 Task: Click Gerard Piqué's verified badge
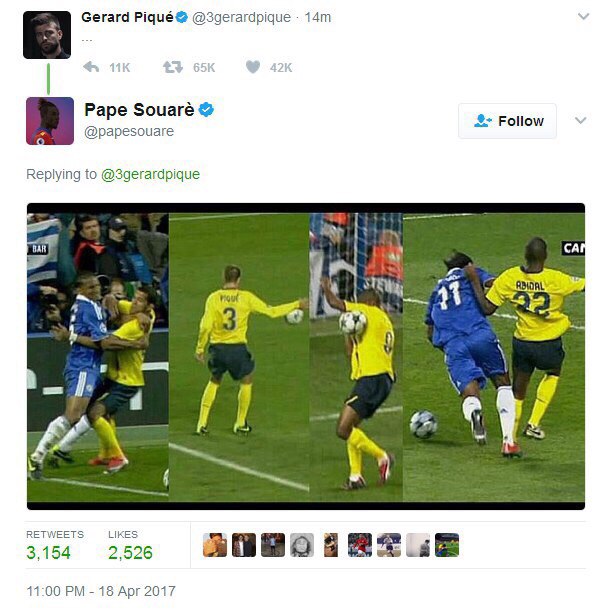[182, 17]
